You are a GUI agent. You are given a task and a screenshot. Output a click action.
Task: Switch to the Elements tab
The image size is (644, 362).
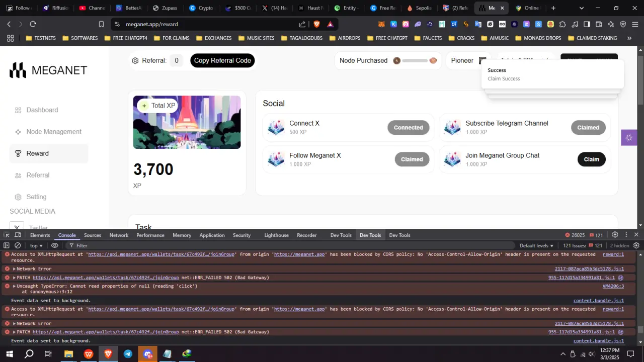click(40, 235)
